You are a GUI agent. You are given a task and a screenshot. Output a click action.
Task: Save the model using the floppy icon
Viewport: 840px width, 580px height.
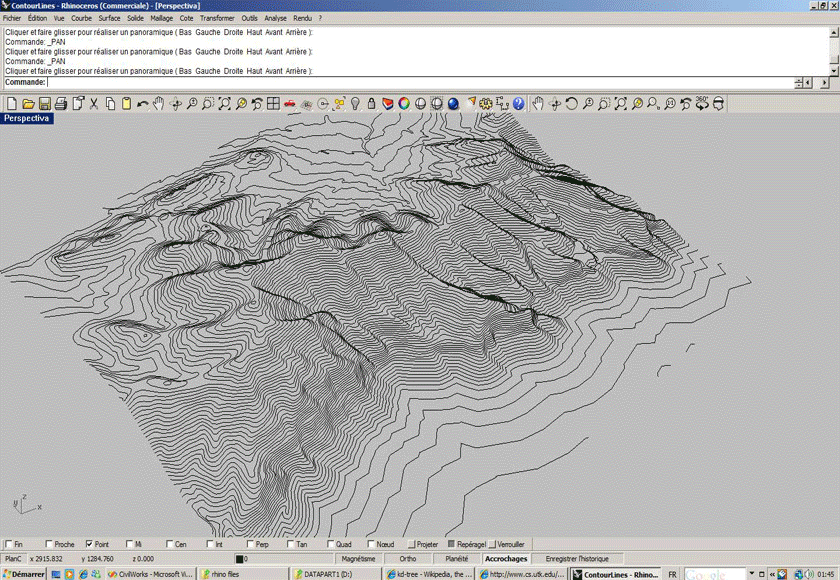(x=45, y=103)
